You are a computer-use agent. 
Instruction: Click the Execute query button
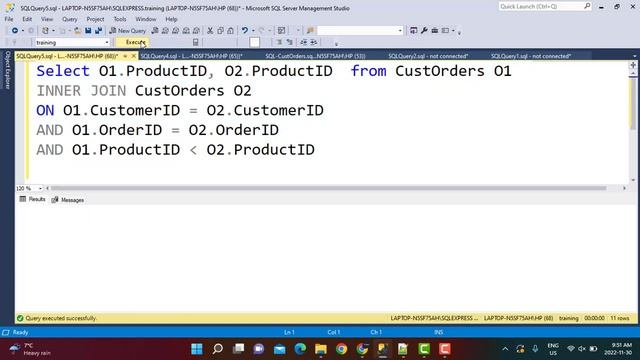click(x=132, y=42)
